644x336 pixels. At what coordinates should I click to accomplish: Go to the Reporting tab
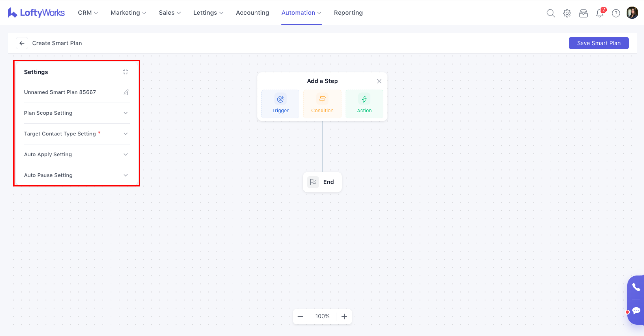[348, 13]
